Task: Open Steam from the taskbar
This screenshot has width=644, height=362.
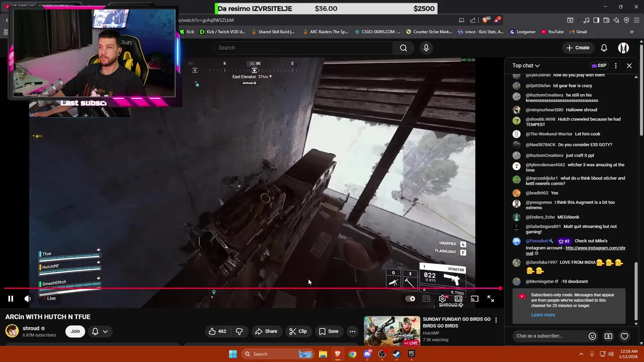Action: (396, 354)
